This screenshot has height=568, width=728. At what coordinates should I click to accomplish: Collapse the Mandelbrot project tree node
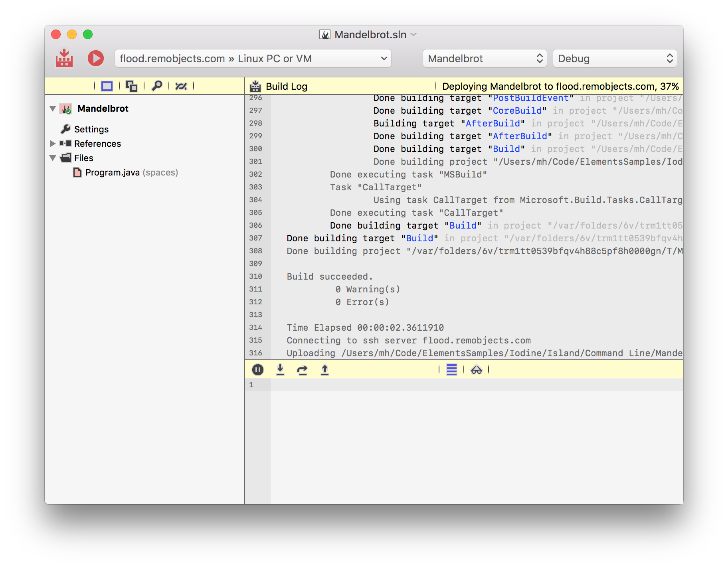click(53, 108)
